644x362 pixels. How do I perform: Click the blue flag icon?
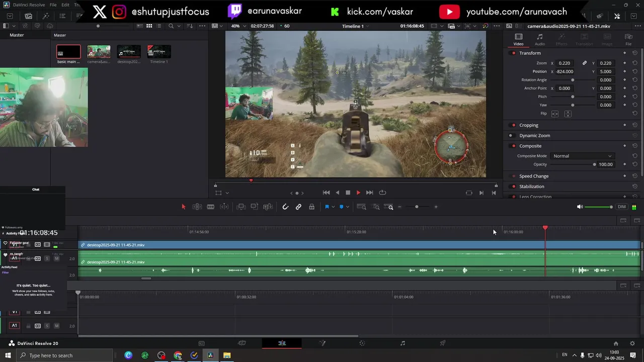tap(327, 207)
